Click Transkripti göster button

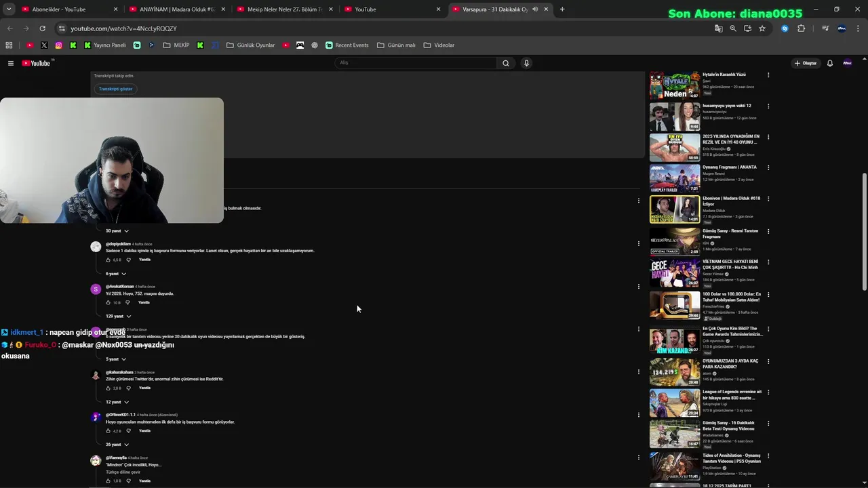pyautogui.click(x=115, y=89)
